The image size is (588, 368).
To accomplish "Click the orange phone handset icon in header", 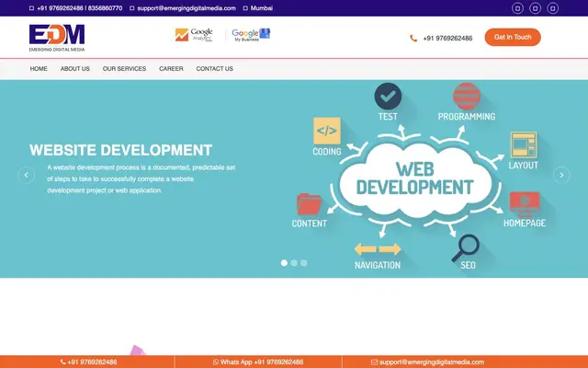I will [413, 39].
